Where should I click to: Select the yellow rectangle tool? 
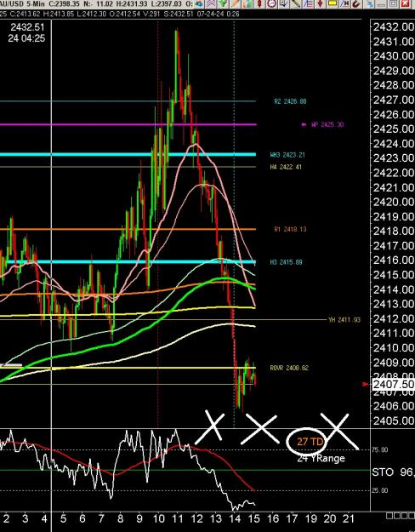coord(333,3)
